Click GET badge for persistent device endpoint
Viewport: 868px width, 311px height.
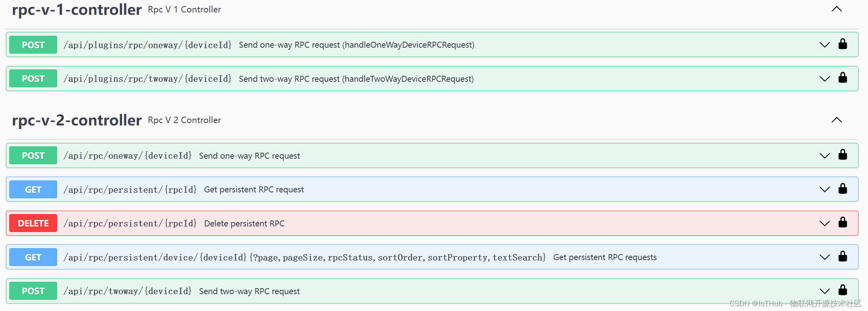point(33,257)
